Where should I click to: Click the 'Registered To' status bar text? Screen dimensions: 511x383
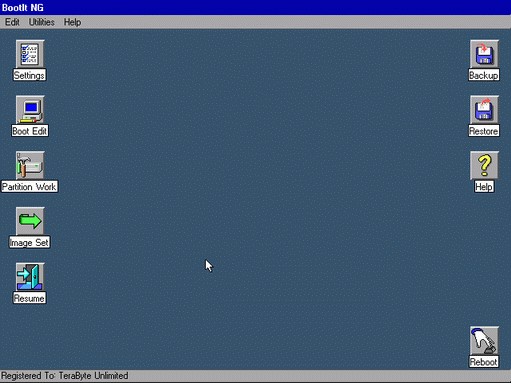(64, 376)
